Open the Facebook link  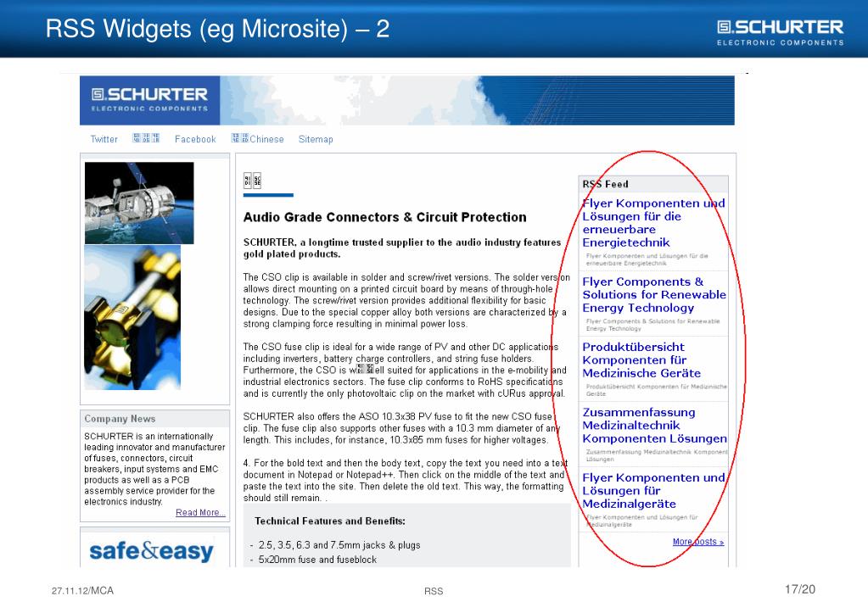point(195,139)
